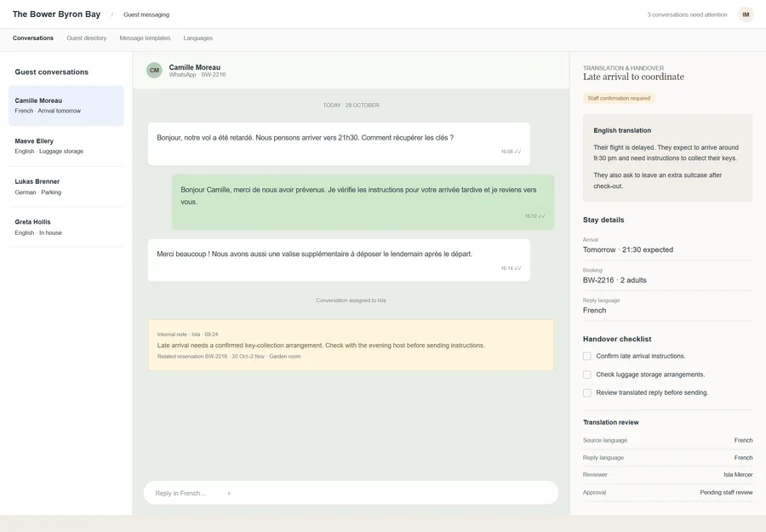Click The Bower Byron Bay title
This screenshot has width=766, height=532.
tap(57, 14)
